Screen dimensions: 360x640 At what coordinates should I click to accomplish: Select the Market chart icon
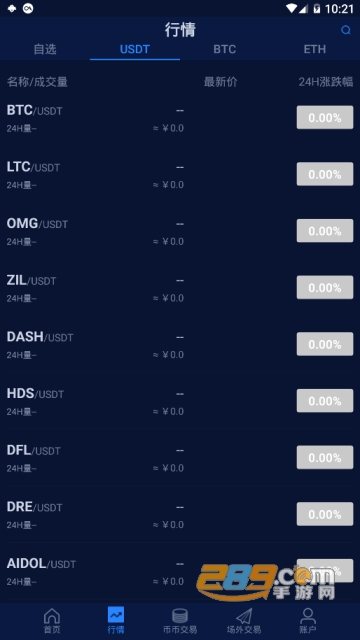coord(116,615)
